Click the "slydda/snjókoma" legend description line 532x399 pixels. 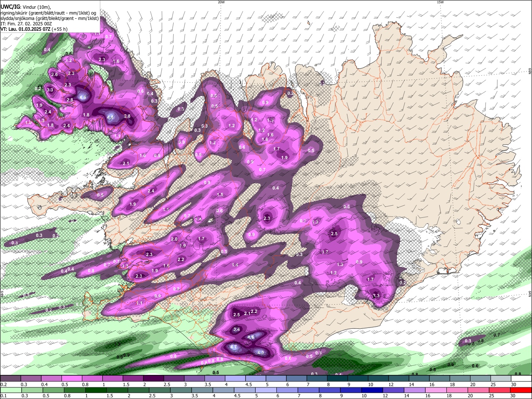coord(49,18)
